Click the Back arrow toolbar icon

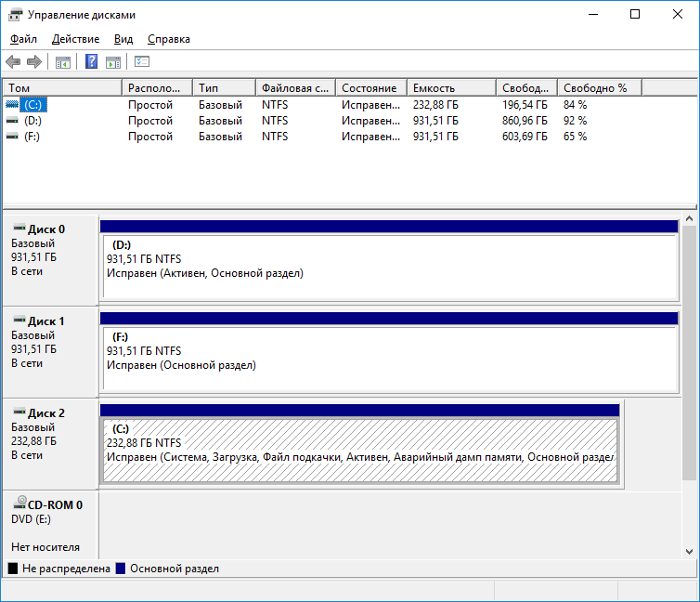click(13, 62)
